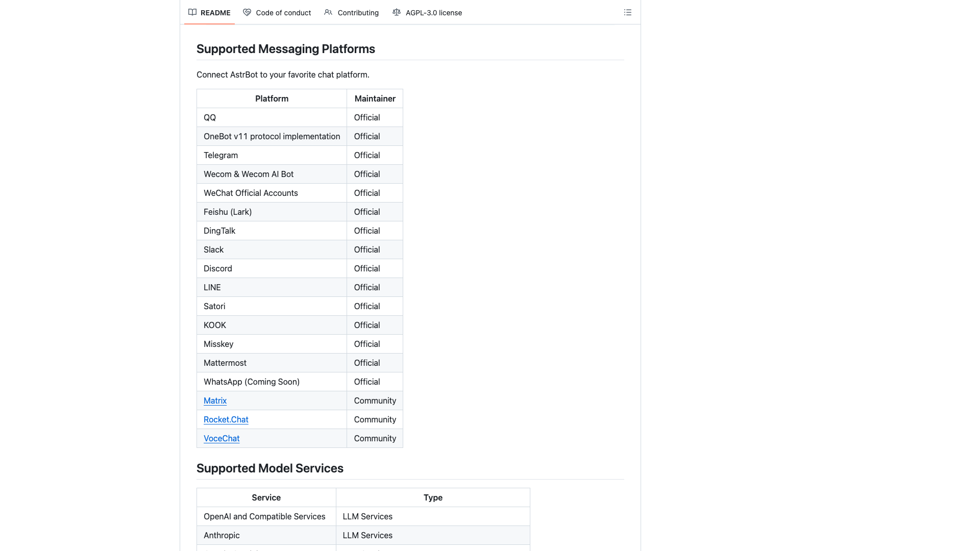Click the Supported Model Services heading
The height and width of the screenshot is (551, 980).
269,468
